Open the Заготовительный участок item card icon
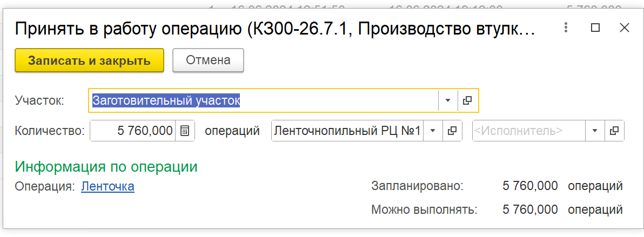This screenshot has height=237, width=644. [x=467, y=100]
